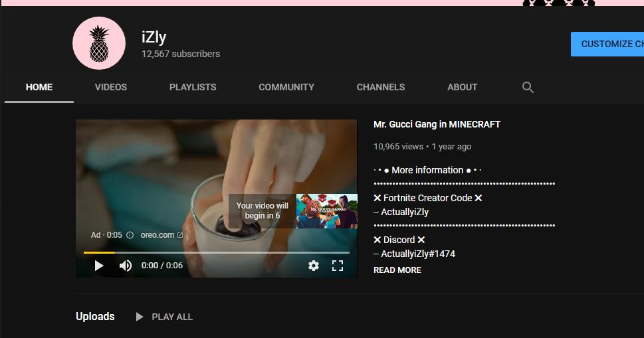The width and height of the screenshot is (644, 338).
Task: Click the iZly channel name
Action: (x=154, y=37)
